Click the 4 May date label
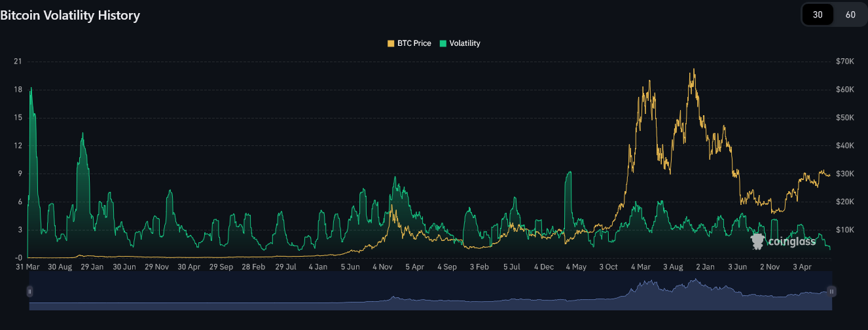The height and width of the screenshot is (330, 868). point(576,267)
